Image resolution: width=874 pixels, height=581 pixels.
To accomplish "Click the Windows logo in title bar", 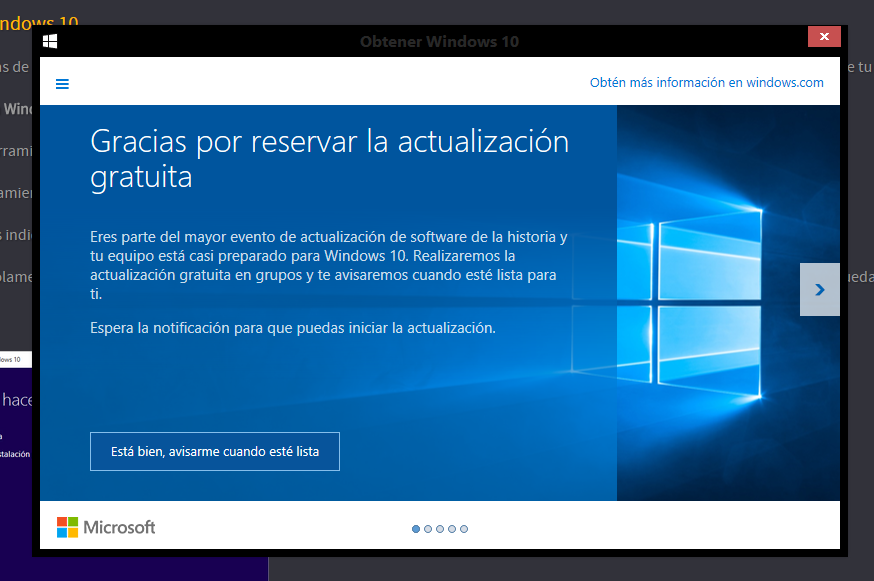I will tap(50, 41).
